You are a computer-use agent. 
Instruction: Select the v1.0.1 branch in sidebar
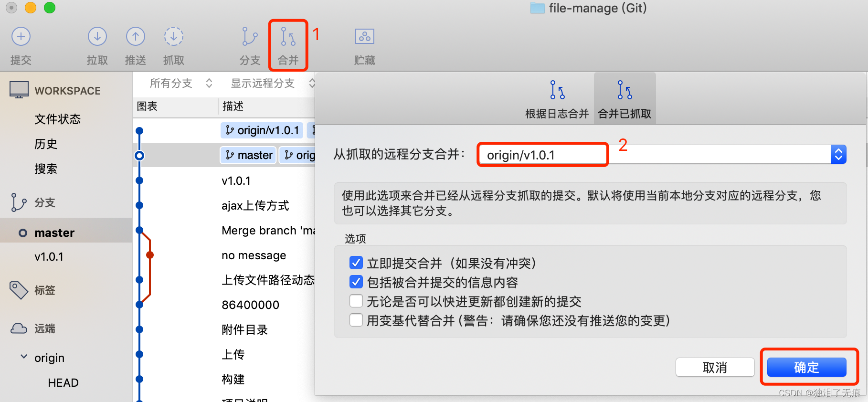click(x=49, y=257)
